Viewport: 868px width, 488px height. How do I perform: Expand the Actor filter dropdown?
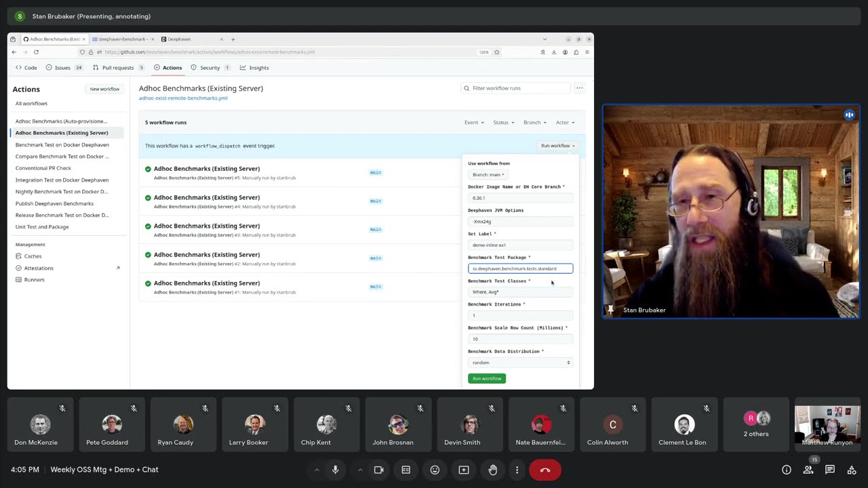(x=565, y=123)
